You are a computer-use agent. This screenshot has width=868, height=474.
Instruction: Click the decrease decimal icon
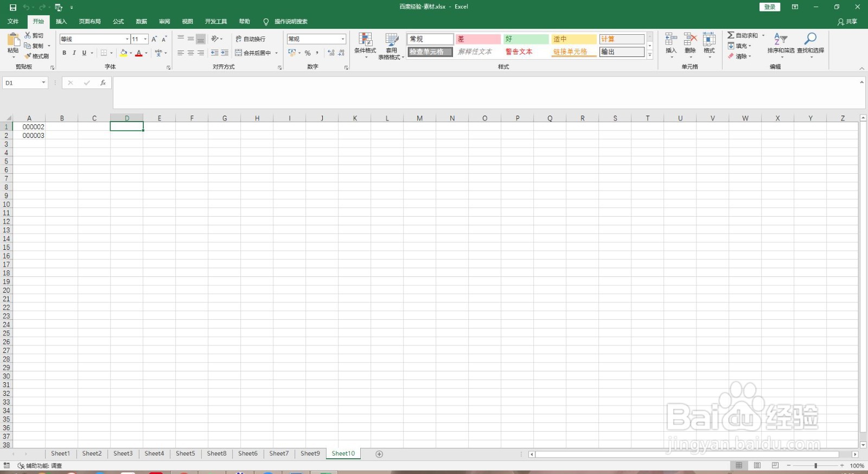[341, 53]
